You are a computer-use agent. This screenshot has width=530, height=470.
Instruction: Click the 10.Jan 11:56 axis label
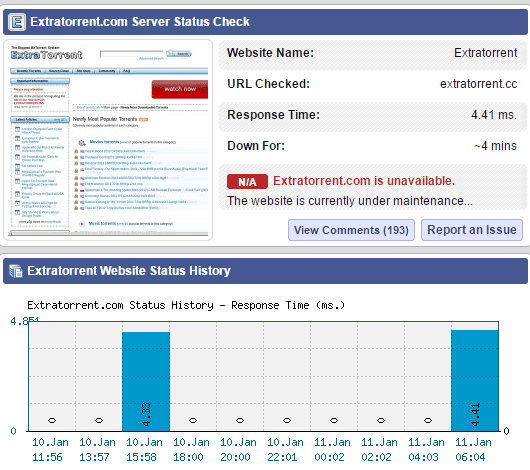(x=50, y=450)
